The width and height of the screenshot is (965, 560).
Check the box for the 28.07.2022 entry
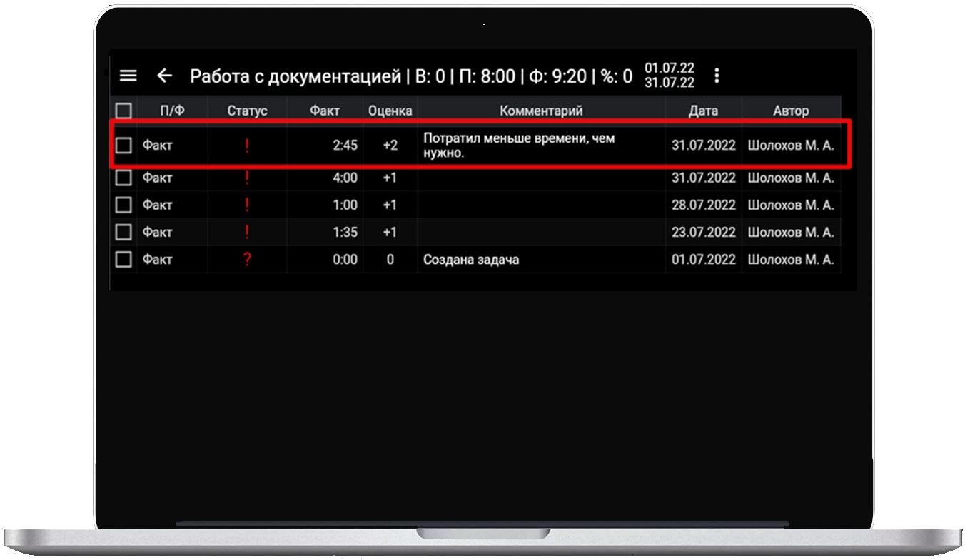click(123, 205)
